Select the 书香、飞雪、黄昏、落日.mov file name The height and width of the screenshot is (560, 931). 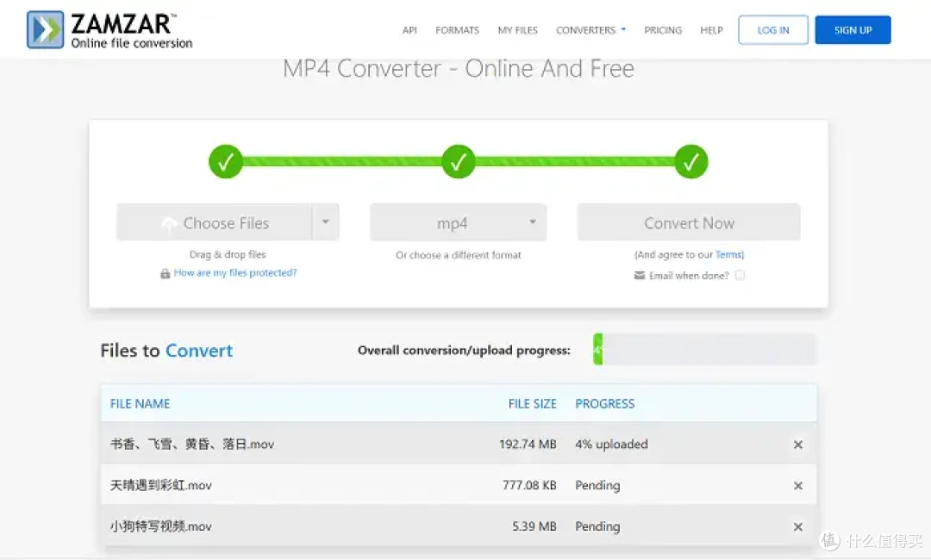click(191, 445)
